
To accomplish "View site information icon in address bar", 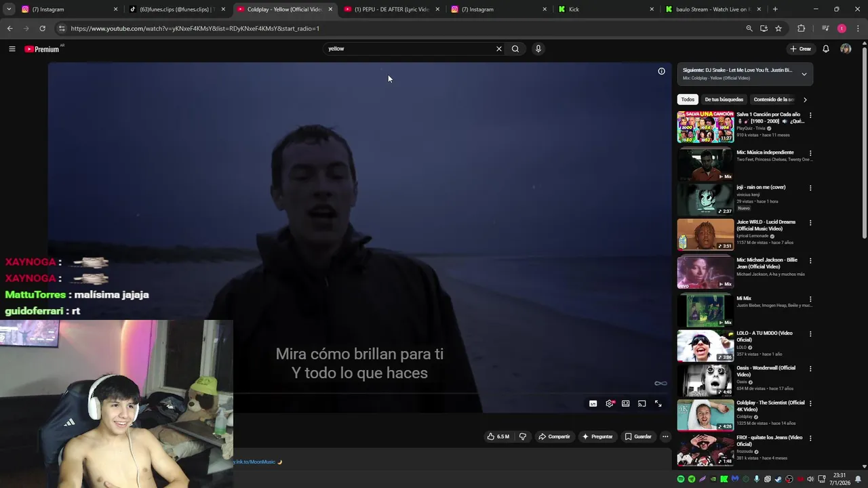I will (x=62, y=28).
